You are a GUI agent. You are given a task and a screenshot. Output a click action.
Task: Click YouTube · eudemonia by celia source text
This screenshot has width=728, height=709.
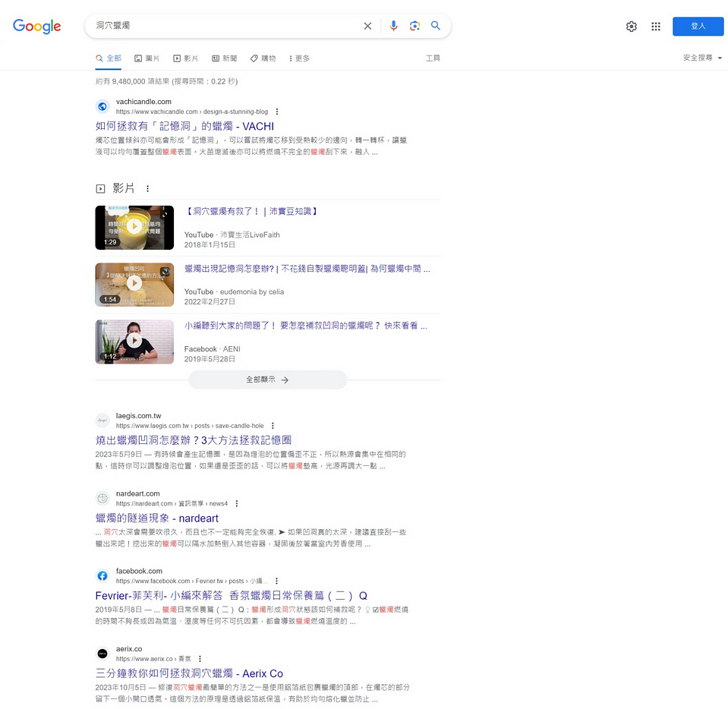tap(234, 292)
